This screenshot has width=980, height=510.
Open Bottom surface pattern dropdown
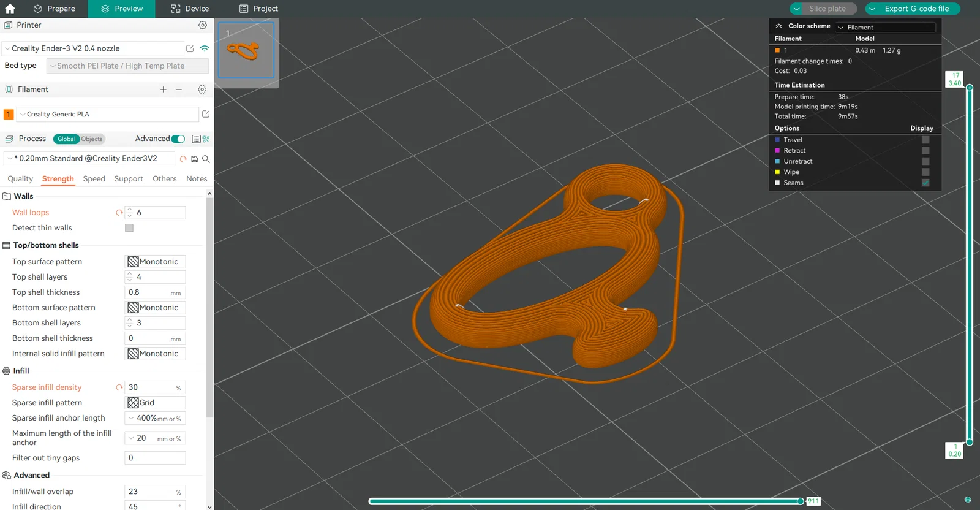[156, 308]
